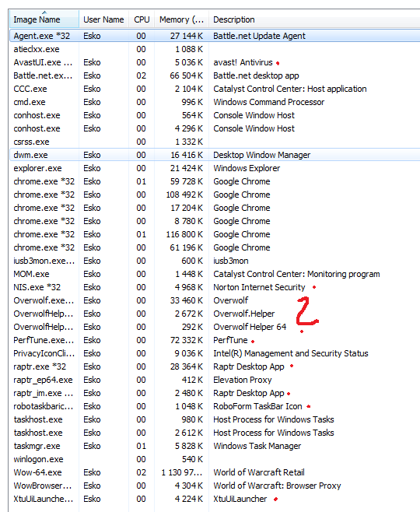Select the AvastUI.exe process
Screen dimensions: 420x512
tap(215, 62)
